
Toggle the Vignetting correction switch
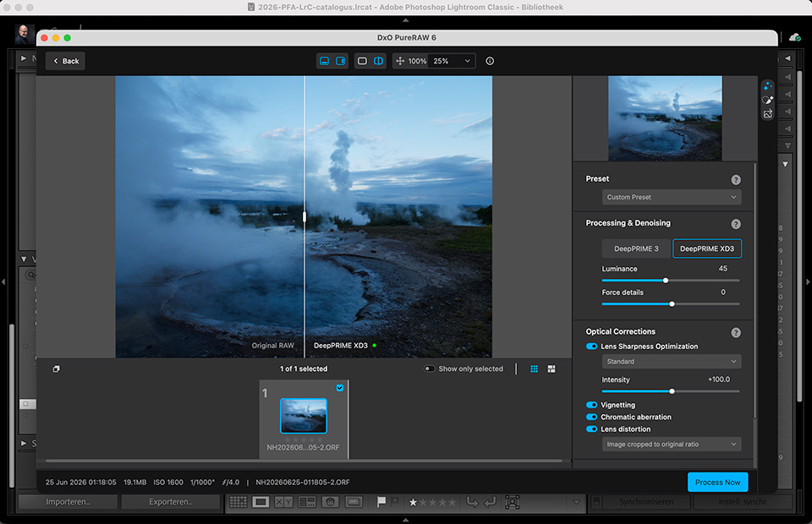591,405
